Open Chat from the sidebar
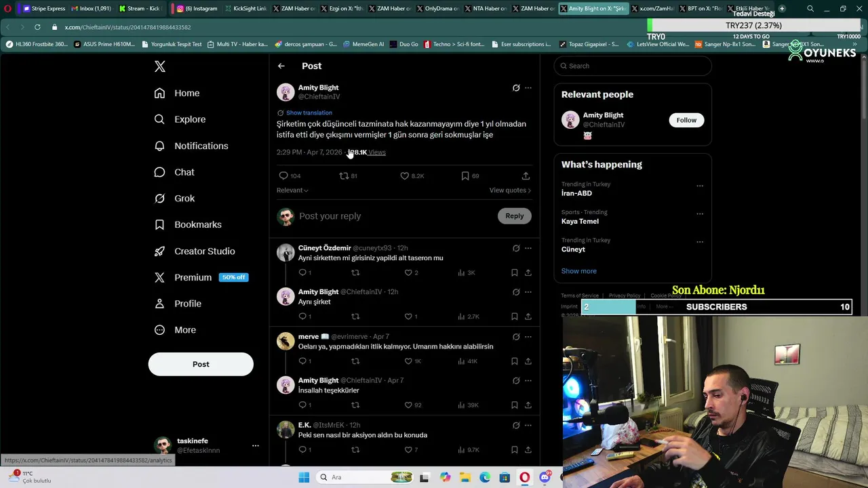 [x=174, y=172]
